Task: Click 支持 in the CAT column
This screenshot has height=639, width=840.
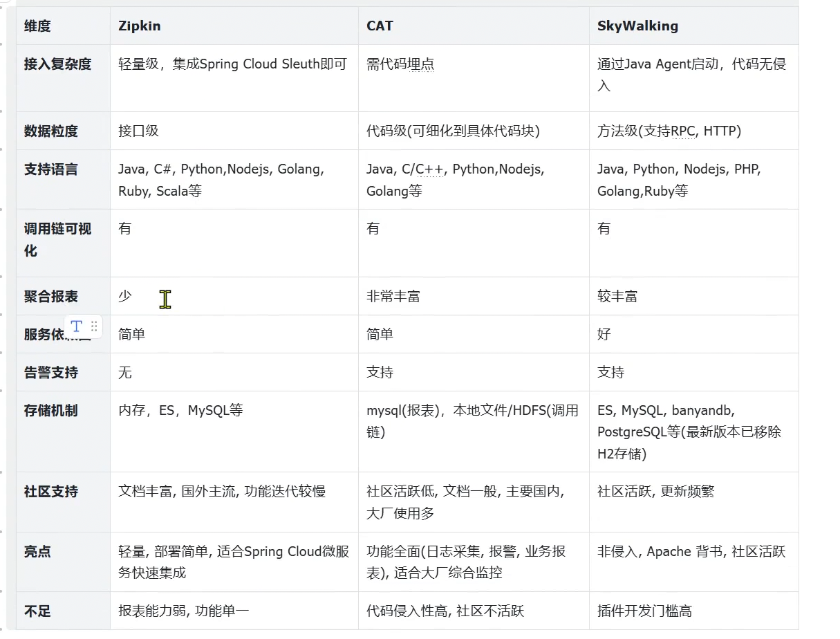Action: 474,372
